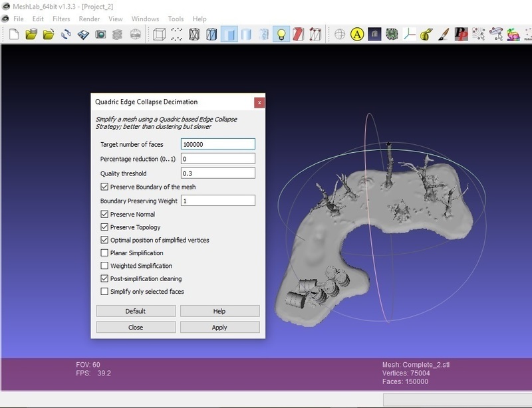Switch to Wireframe render mode
Image resolution: width=532 pixels, height=408 pixels.
194,35
